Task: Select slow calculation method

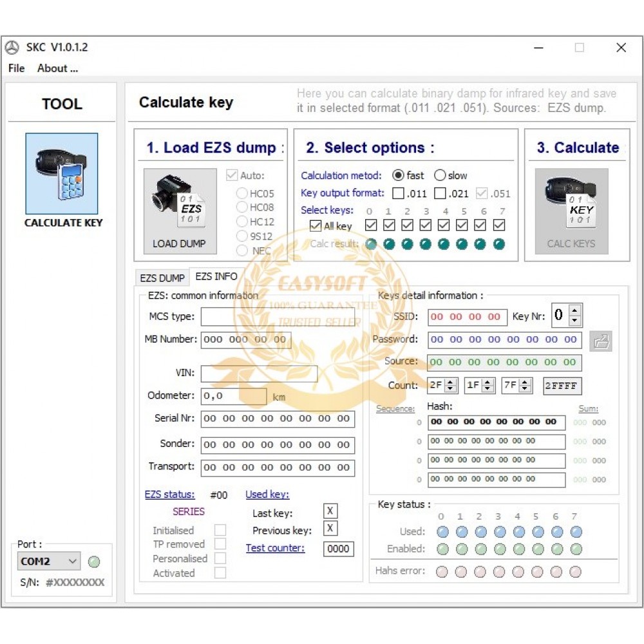Action: pos(440,175)
